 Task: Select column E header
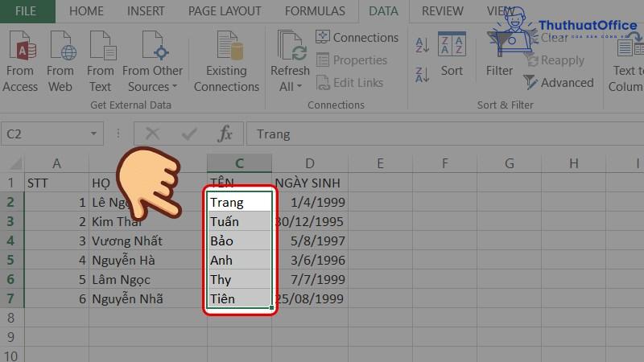(380, 163)
